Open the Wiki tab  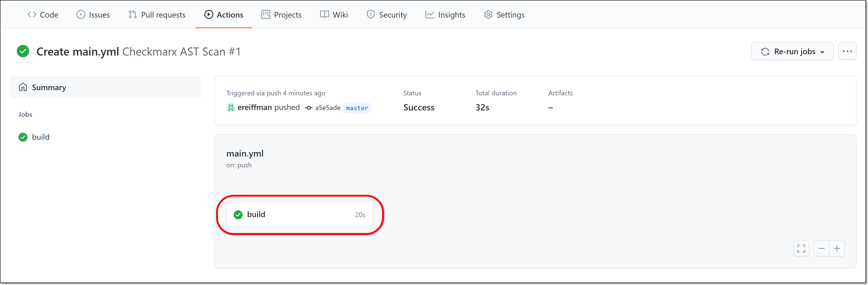[x=334, y=14]
